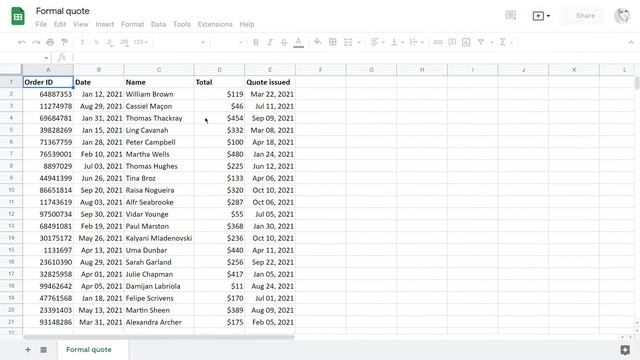Open the Borders tool
This screenshot has width=640, height=360.
click(x=333, y=42)
